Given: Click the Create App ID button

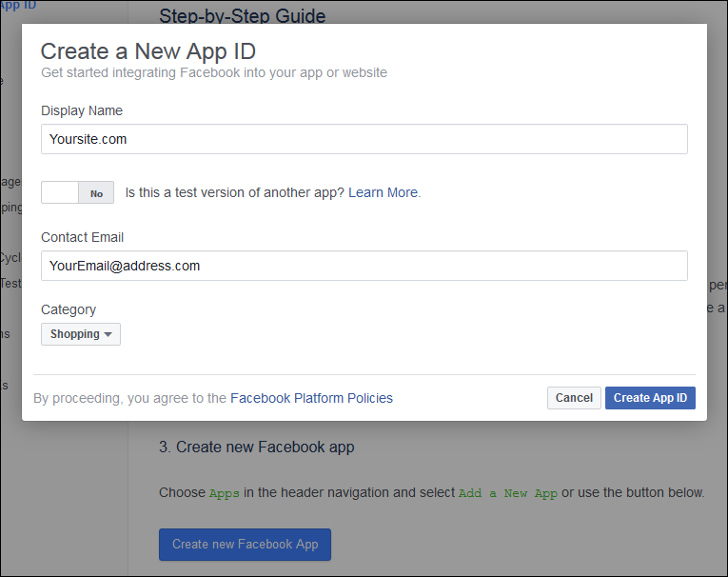Looking at the screenshot, I should 650,398.
